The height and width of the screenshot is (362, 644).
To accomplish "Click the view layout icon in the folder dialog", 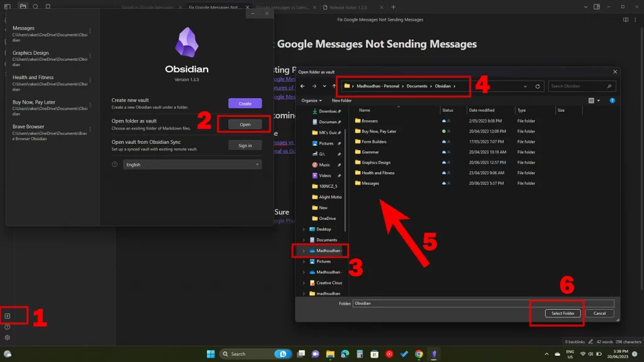I will (x=591, y=101).
